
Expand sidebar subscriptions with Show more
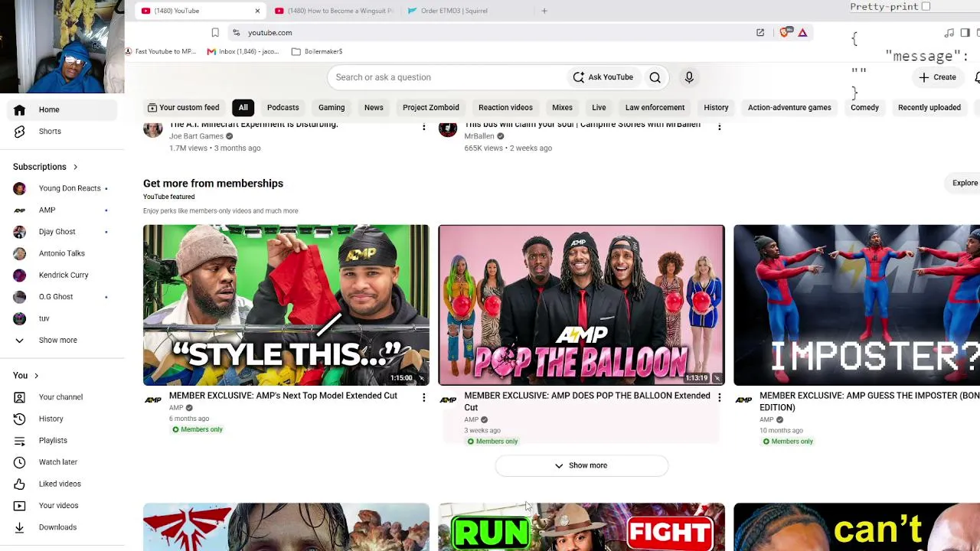(59, 340)
